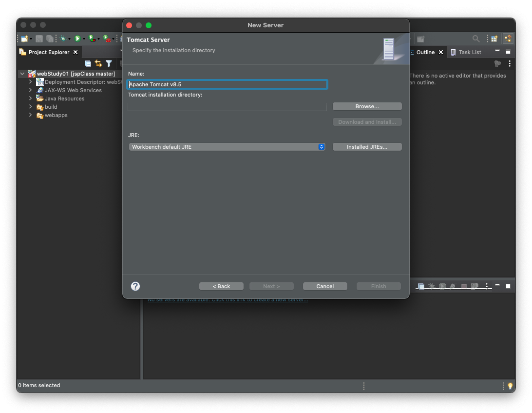Open the New wizard dropdown arrow
This screenshot has width=532, height=413.
tap(31, 39)
